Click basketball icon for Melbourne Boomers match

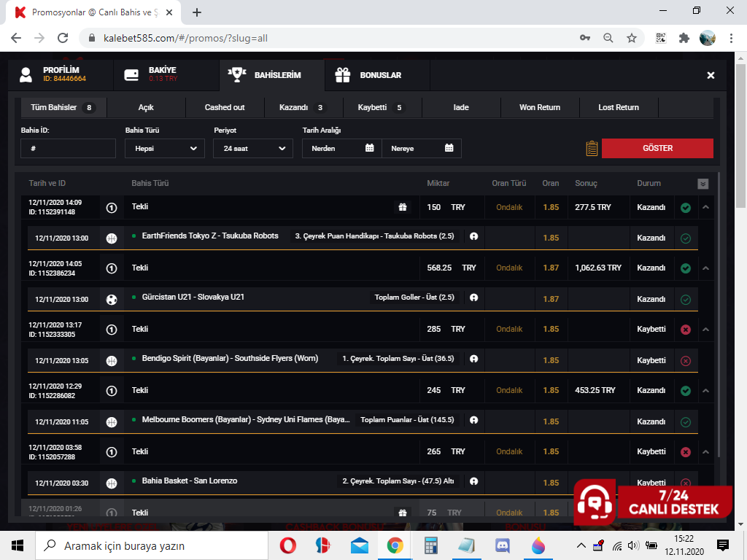[112, 422]
